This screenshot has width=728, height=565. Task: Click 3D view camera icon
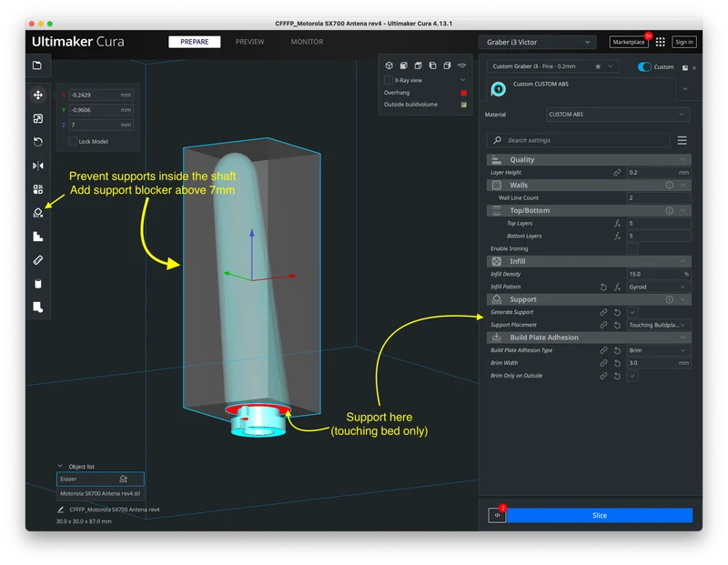pos(389,66)
